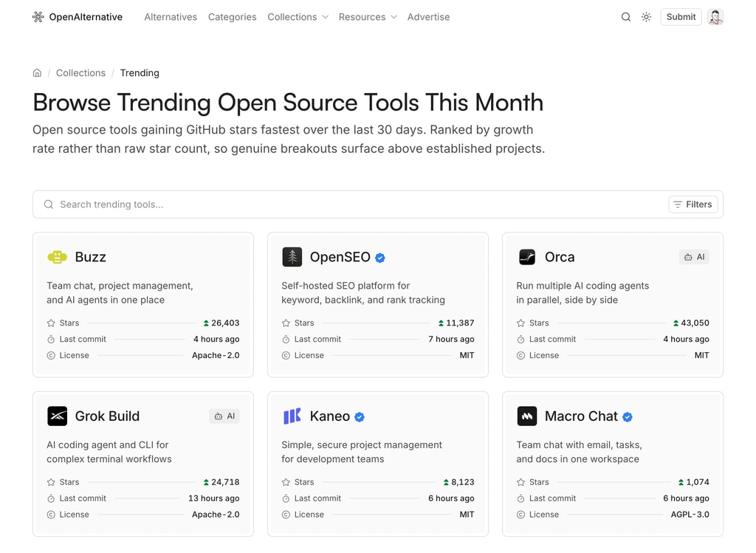Click the Macro Chat logo icon

tap(527, 416)
